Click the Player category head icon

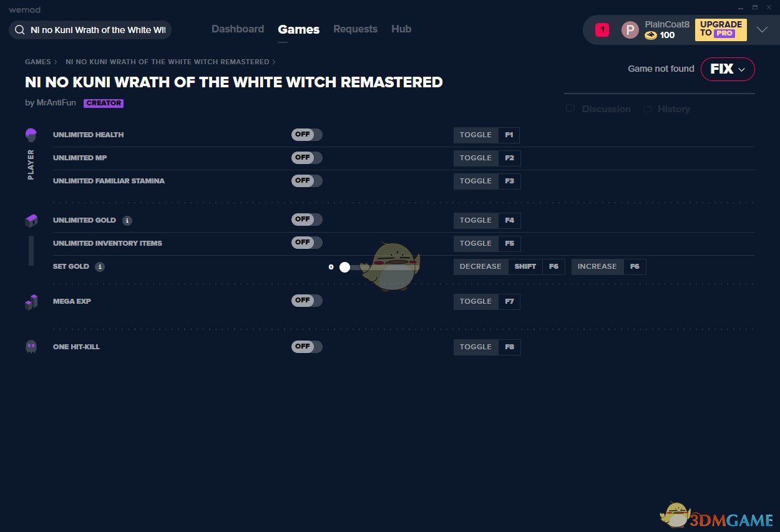point(31,135)
